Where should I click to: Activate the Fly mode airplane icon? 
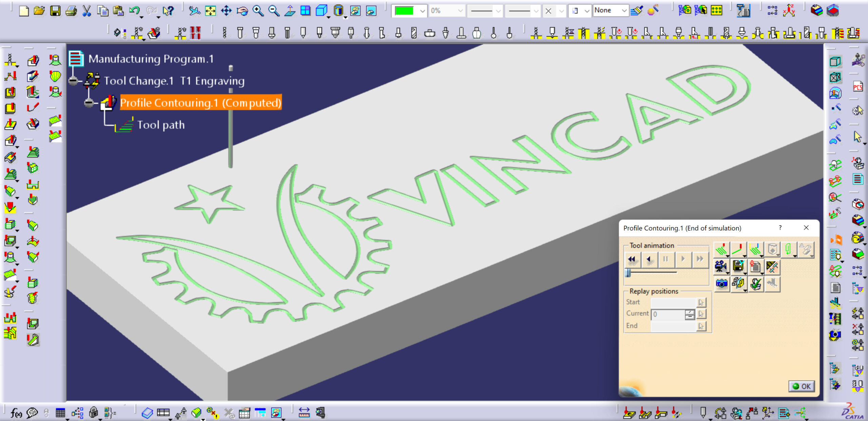pyautogui.click(x=195, y=11)
